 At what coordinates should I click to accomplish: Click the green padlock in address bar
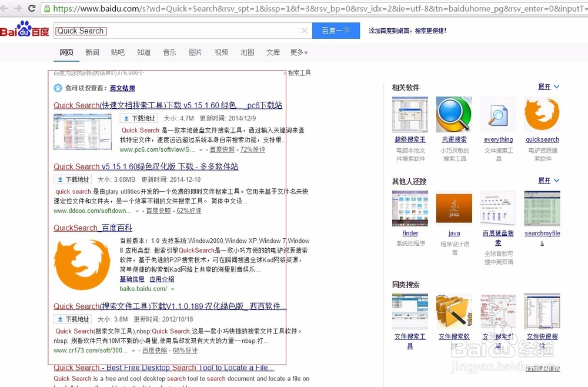coord(47,8)
